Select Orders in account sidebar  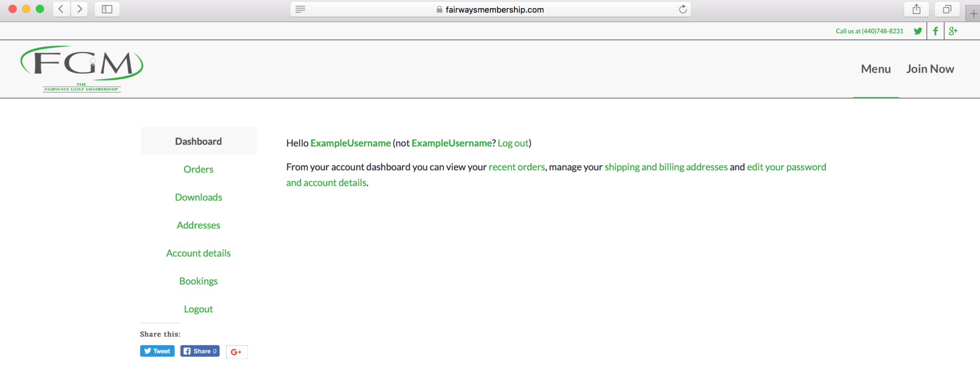pyautogui.click(x=198, y=169)
